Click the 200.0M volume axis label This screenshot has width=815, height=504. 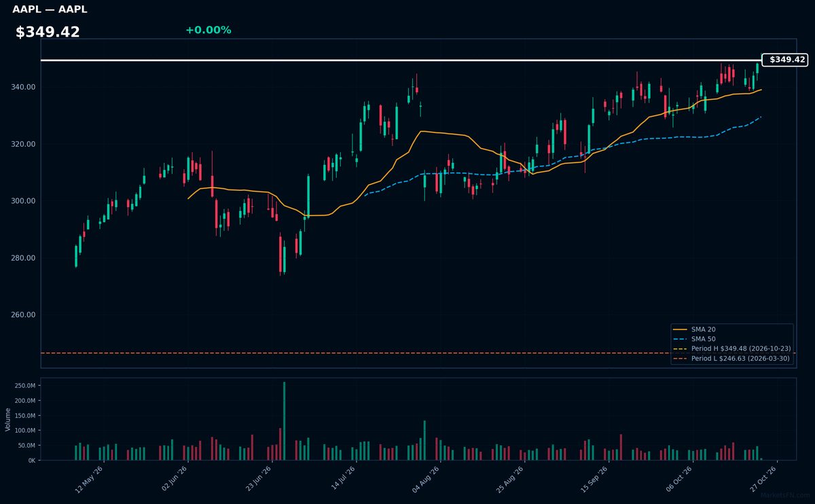[24, 401]
